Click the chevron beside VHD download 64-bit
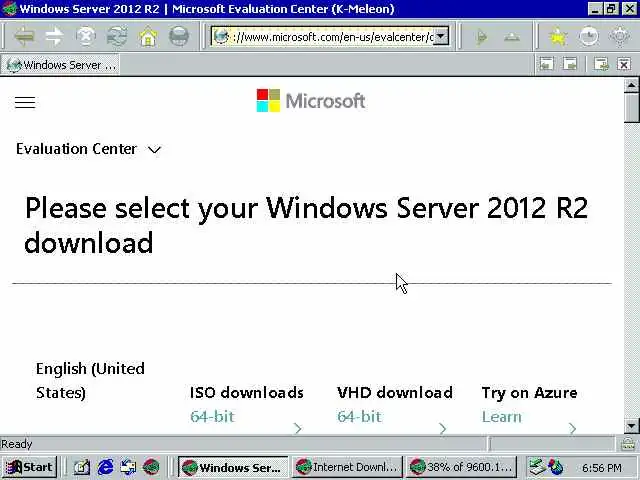Image resolution: width=640 pixels, height=480 pixels. 442,428
